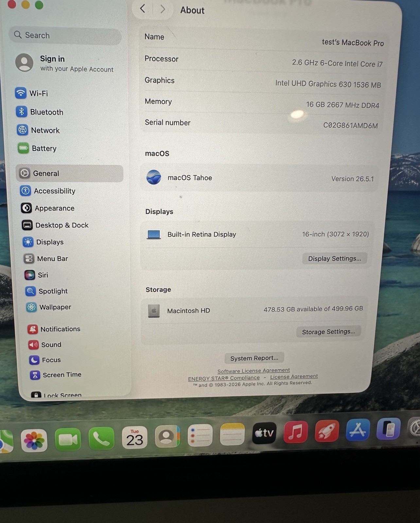Click Intel UHD Graphics 630 1536 MB value
The height and width of the screenshot is (523, 420).
[x=328, y=84]
